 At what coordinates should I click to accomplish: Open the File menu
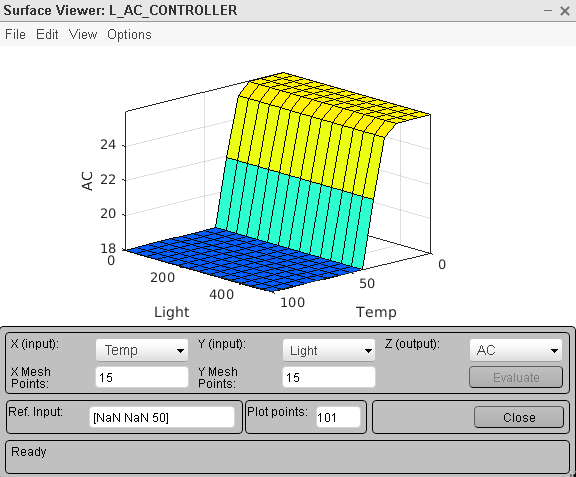coord(15,35)
